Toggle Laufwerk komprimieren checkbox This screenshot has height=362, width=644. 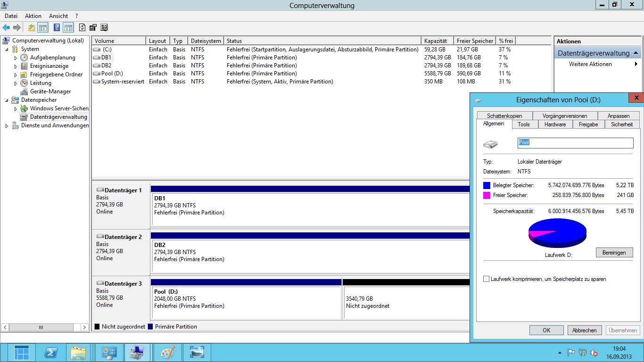(486, 279)
